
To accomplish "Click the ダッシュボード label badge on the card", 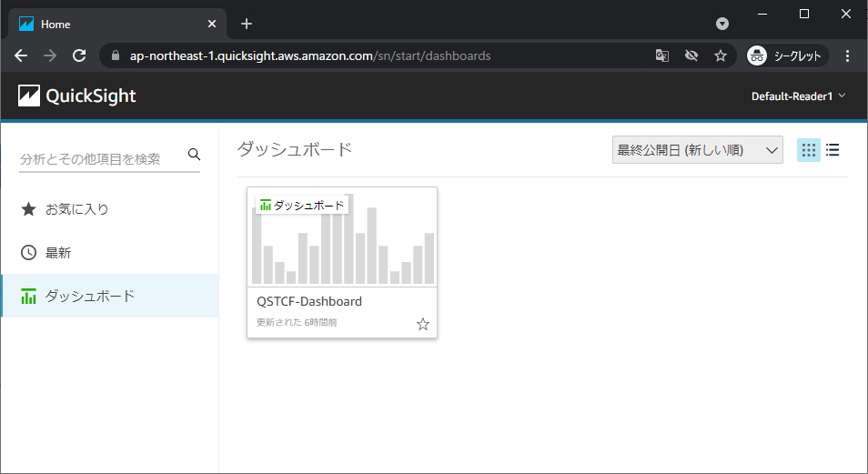I will (x=302, y=206).
